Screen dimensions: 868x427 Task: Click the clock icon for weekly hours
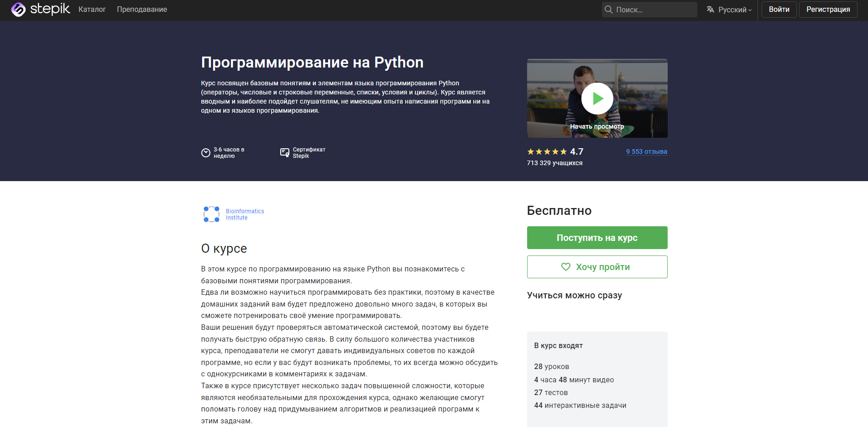(206, 153)
